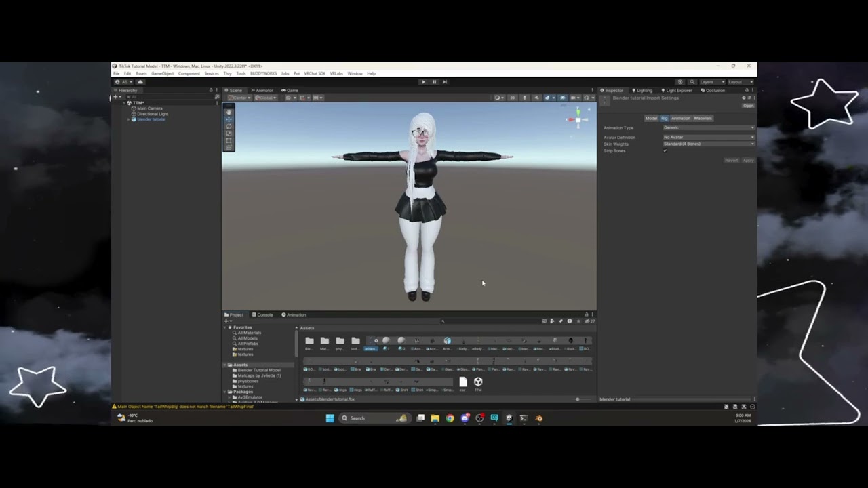Click the Open button in Inspector
This screenshot has width=868, height=488.
748,106
